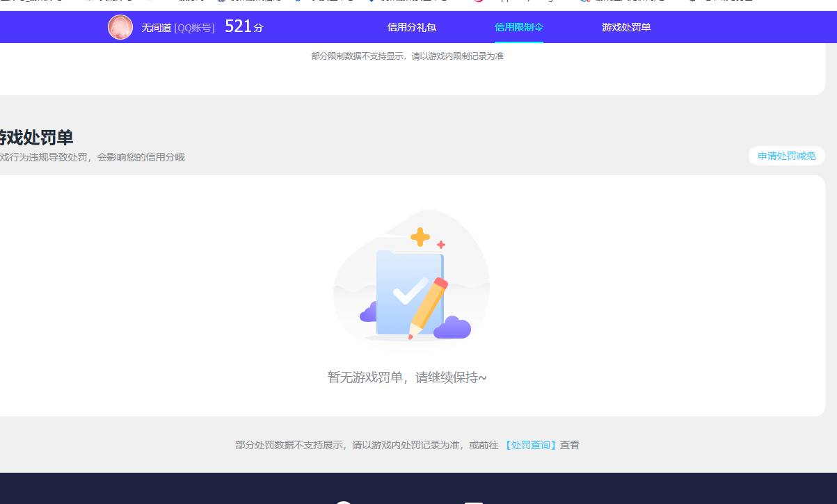Switch to the 游戏处罚单 tab
The height and width of the screenshot is (504, 837).
tap(624, 27)
